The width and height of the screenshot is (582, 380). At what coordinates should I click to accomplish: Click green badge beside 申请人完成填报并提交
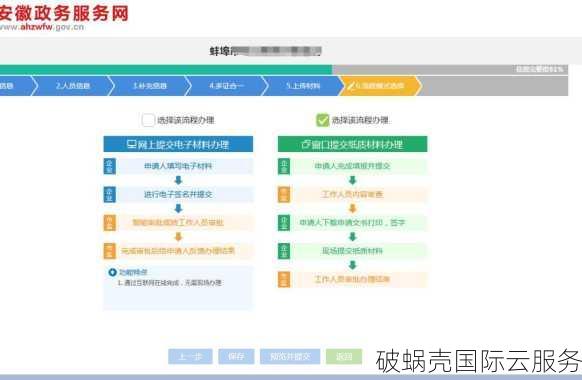(284, 166)
